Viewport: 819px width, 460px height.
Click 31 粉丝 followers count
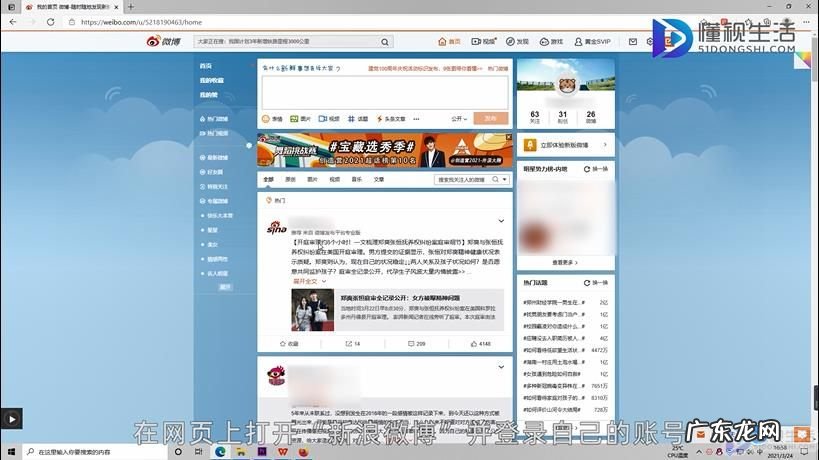point(563,117)
